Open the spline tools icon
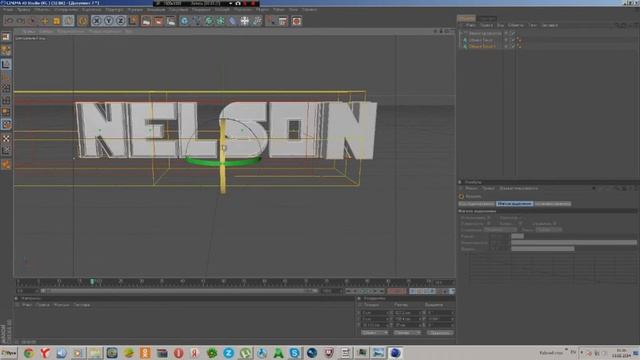The image size is (640, 360). tap(196, 20)
